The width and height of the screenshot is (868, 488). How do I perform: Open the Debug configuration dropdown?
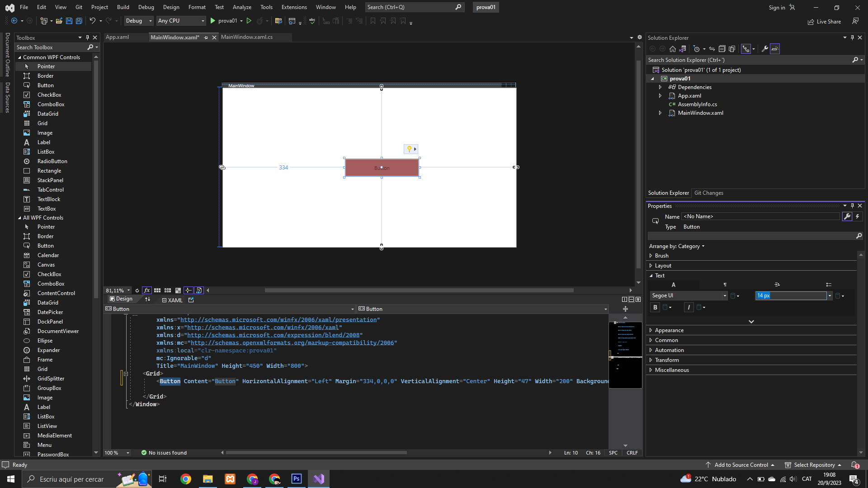[138, 21]
